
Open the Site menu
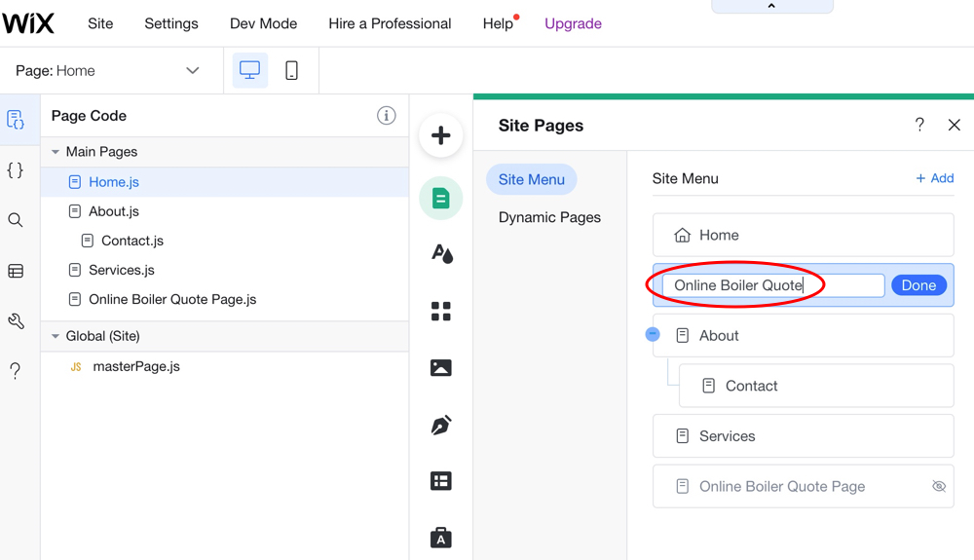click(x=100, y=23)
